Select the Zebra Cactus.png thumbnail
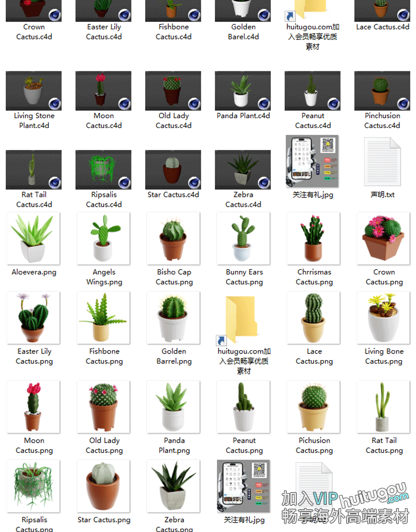 173,486
